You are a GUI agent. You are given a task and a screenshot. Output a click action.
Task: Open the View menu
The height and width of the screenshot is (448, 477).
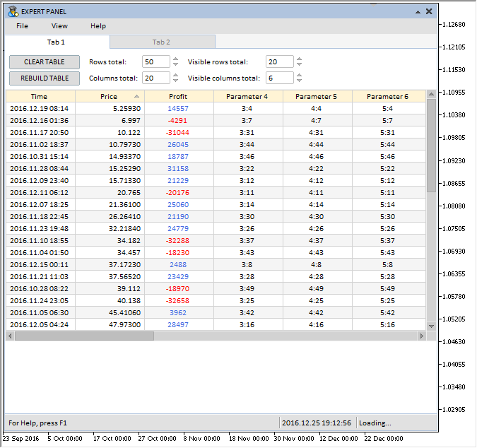[59, 26]
